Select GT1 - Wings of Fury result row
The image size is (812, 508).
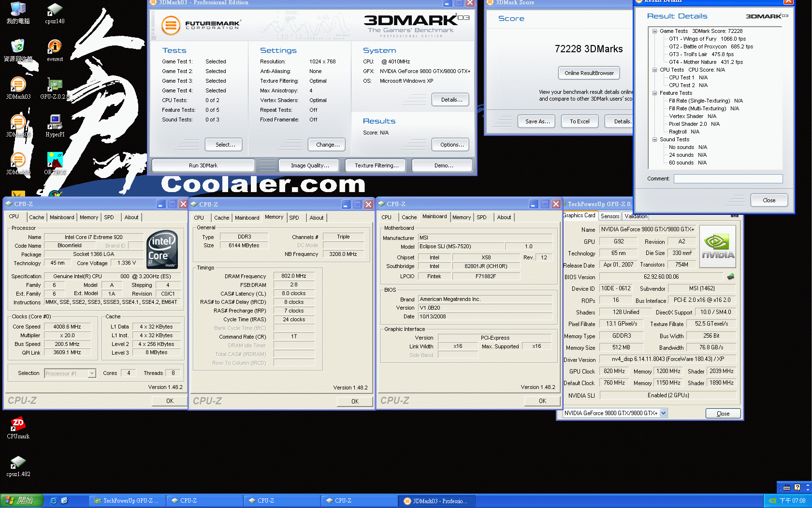(x=707, y=39)
